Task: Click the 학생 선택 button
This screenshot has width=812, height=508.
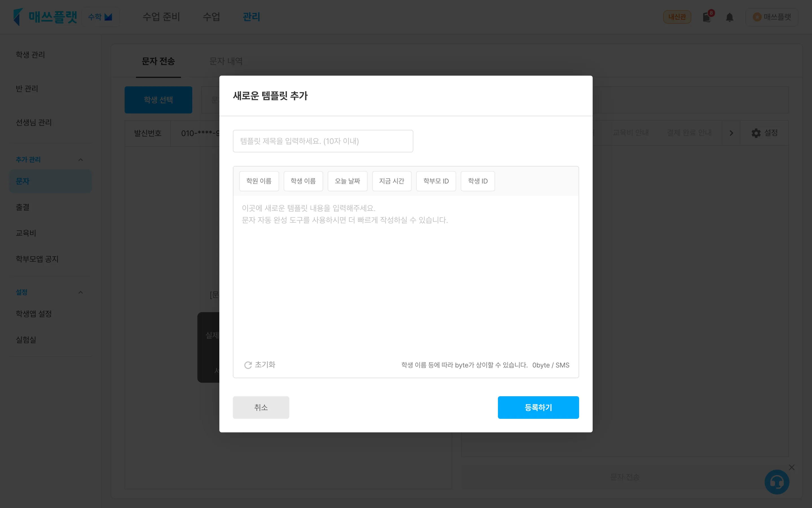Action: (x=158, y=100)
